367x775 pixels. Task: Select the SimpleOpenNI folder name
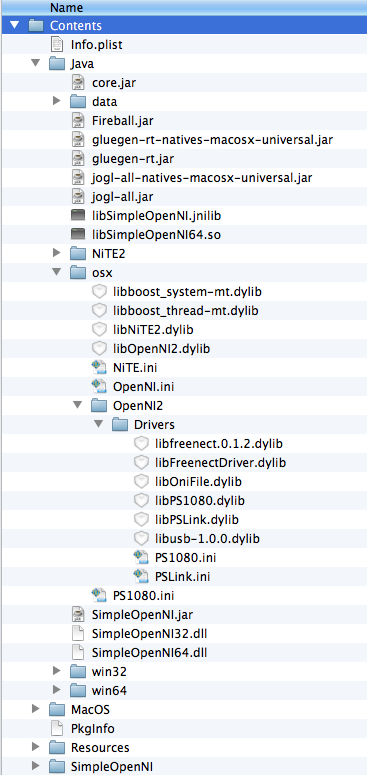coord(112,767)
